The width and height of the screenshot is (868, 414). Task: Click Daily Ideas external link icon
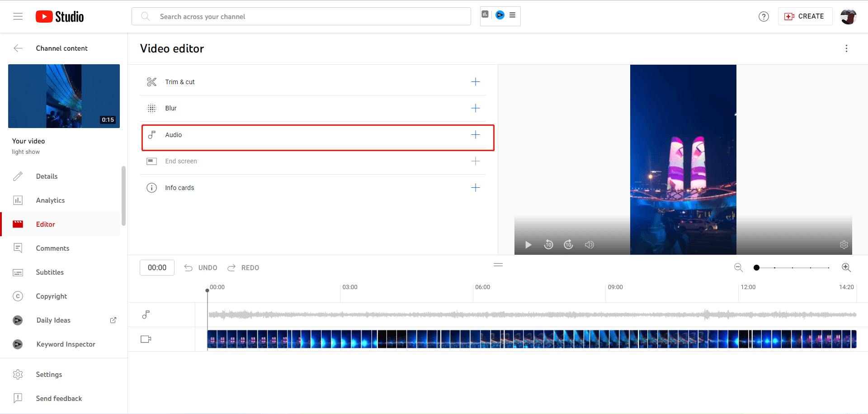click(x=113, y=320)
